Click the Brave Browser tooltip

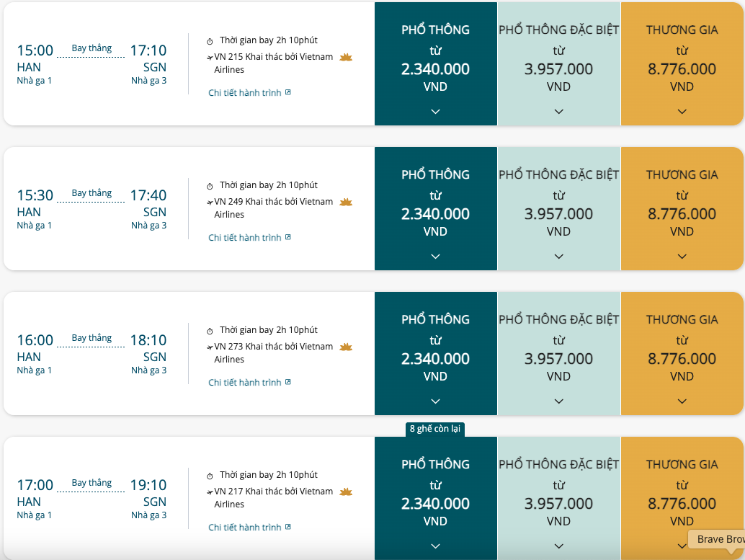716,540
